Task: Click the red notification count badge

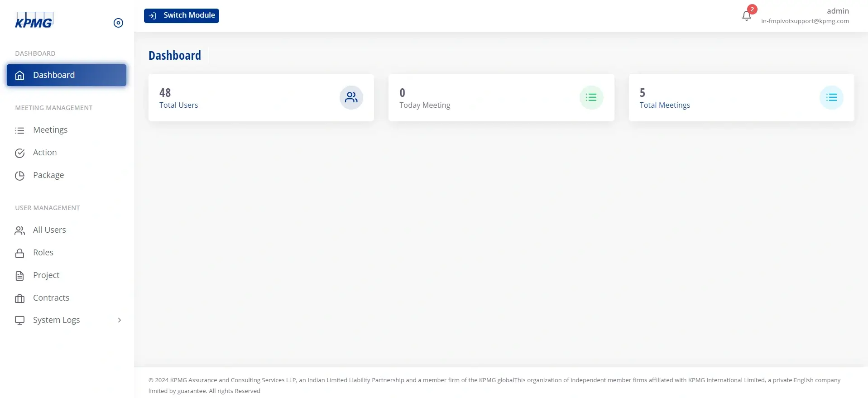Action: 752,9
